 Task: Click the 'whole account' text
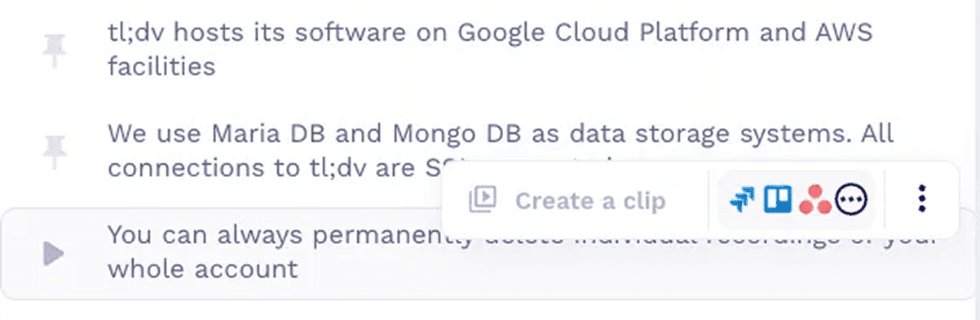tap(202, 269)
